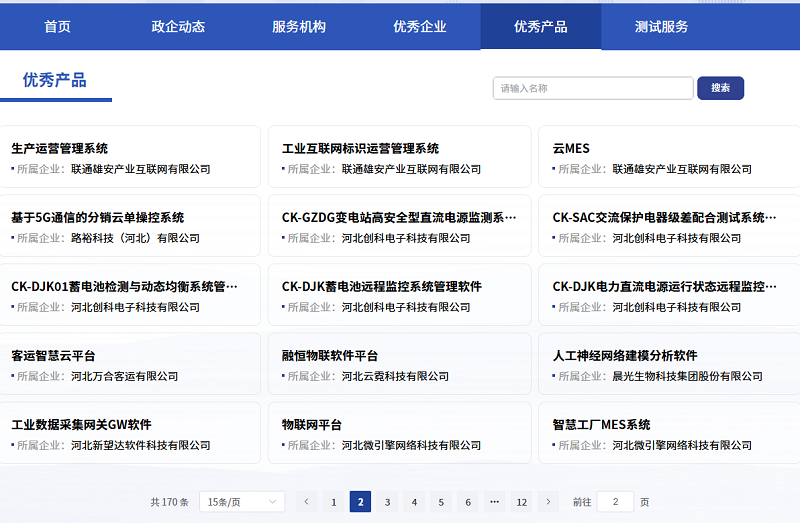Screen dimensions: 800x523
Task: Go to previous page arrow
Action: [x=307, y=502]
